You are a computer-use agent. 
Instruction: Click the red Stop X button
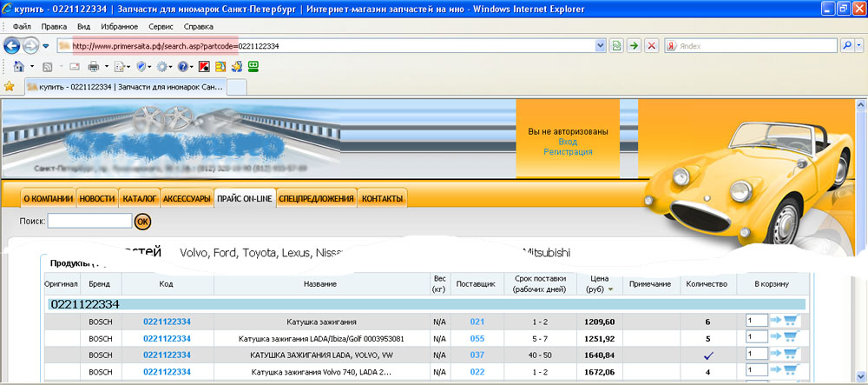pyautogui.click(x=652, y=46)
